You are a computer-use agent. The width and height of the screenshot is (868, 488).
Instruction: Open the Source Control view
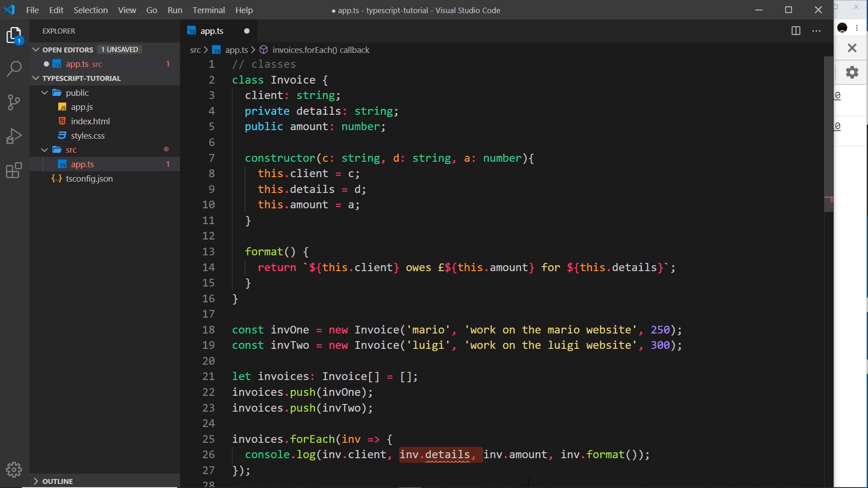pos(14,102)
